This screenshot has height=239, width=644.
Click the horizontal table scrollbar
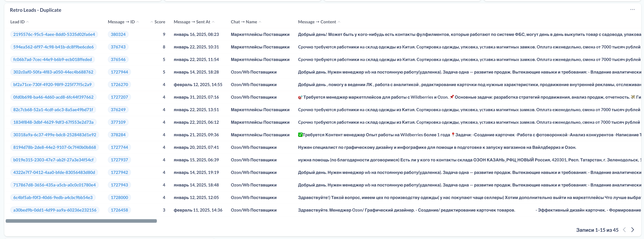click(x=81, y=221)
